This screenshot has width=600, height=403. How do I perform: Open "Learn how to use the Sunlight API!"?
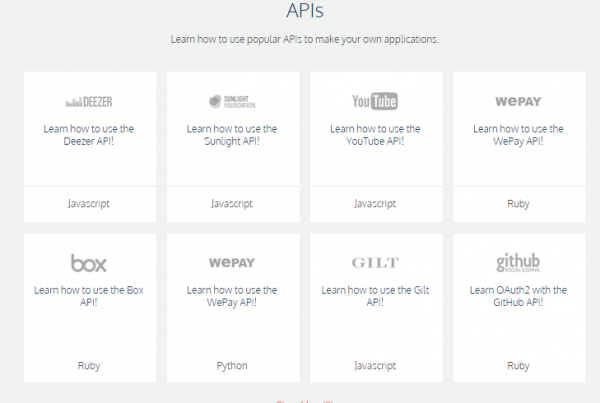coord(232,135)
